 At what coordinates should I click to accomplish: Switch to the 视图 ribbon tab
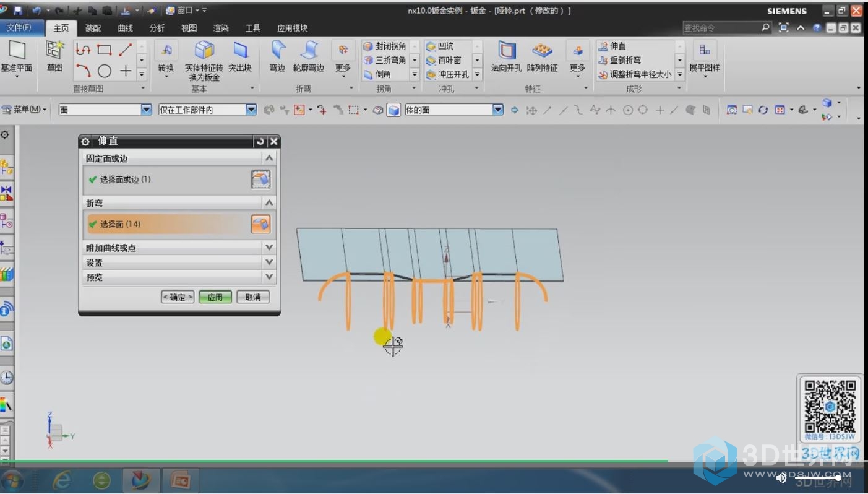point(189,28)
